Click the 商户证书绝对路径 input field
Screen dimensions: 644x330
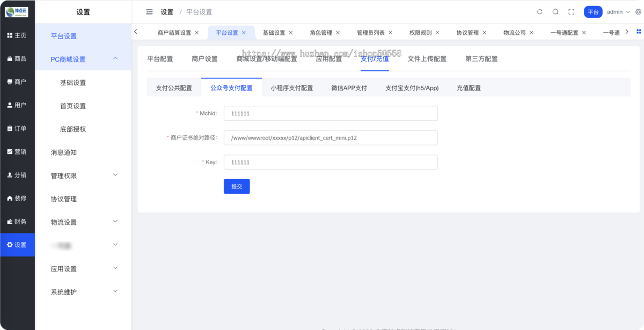pos(331,137)
